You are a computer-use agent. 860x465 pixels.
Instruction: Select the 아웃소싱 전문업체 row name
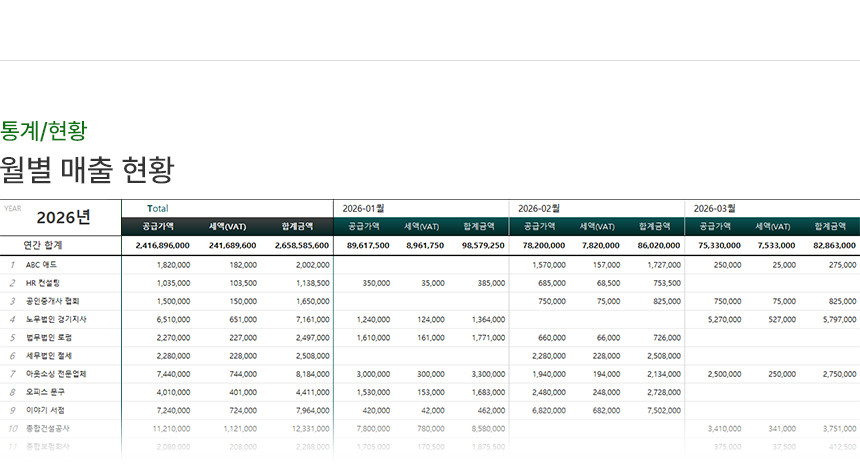coord(57,373)
